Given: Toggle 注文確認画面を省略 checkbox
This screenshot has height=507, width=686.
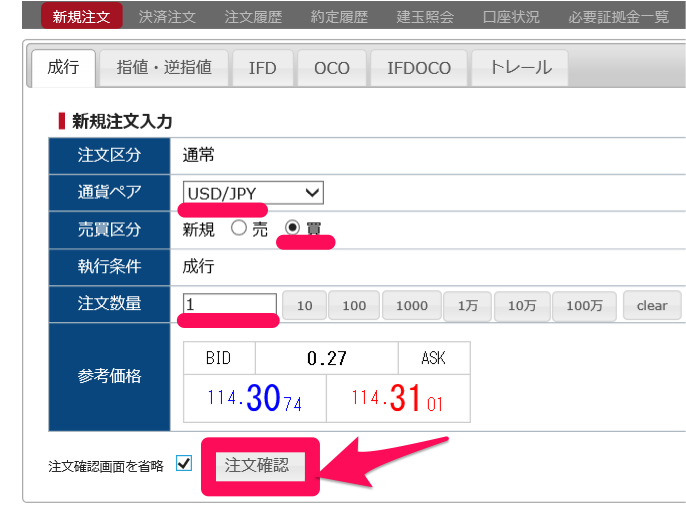Looking at the screenshot, I should coord(184,463).
